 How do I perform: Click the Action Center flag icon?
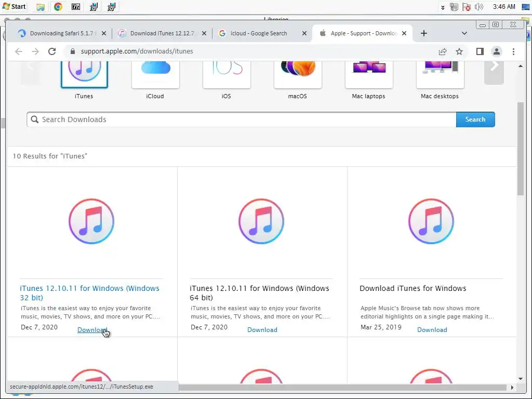click(x=467, y=7)
